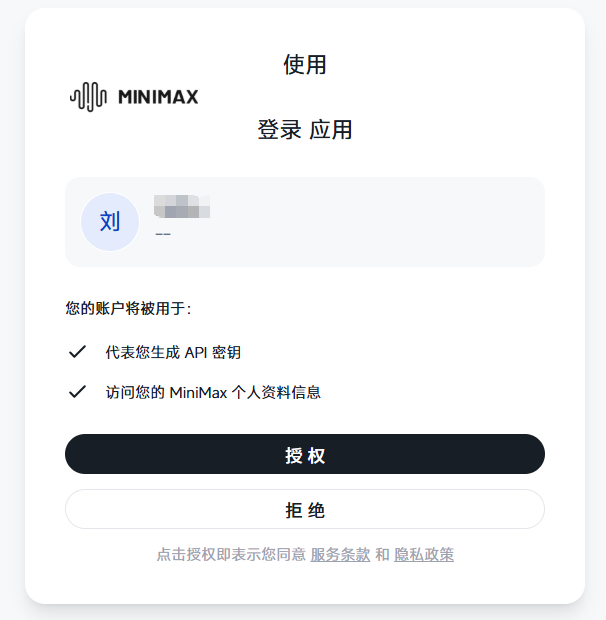Select the round 刘 avatar
This screenshot has height=620, width=606.
(x=110, y=222)
